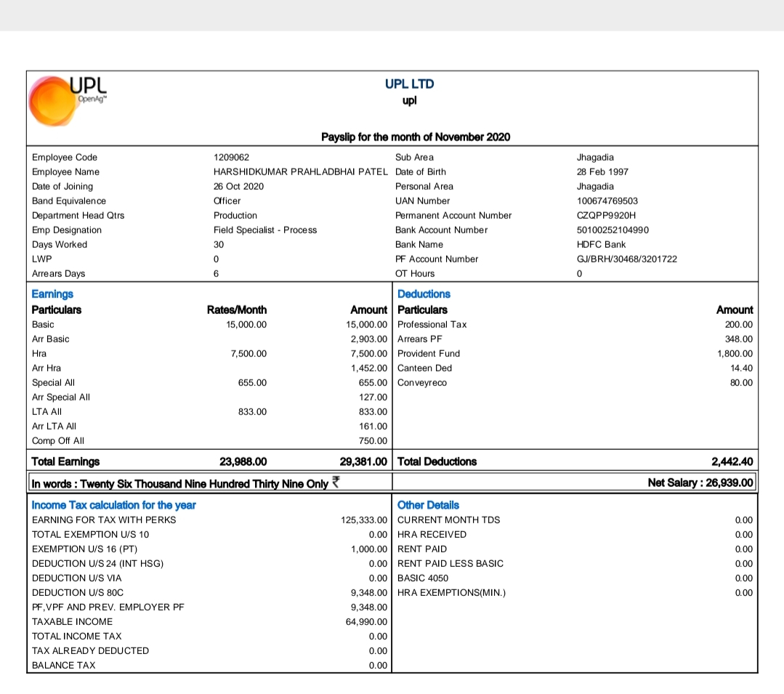The height and width of the screenshot is (694, 784).
Task: Select the 'OT Hours' label
Action: coord(415,273)
